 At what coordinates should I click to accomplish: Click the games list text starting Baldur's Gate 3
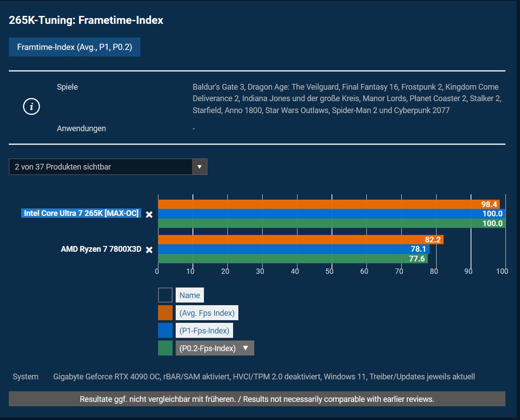[347, 98]
